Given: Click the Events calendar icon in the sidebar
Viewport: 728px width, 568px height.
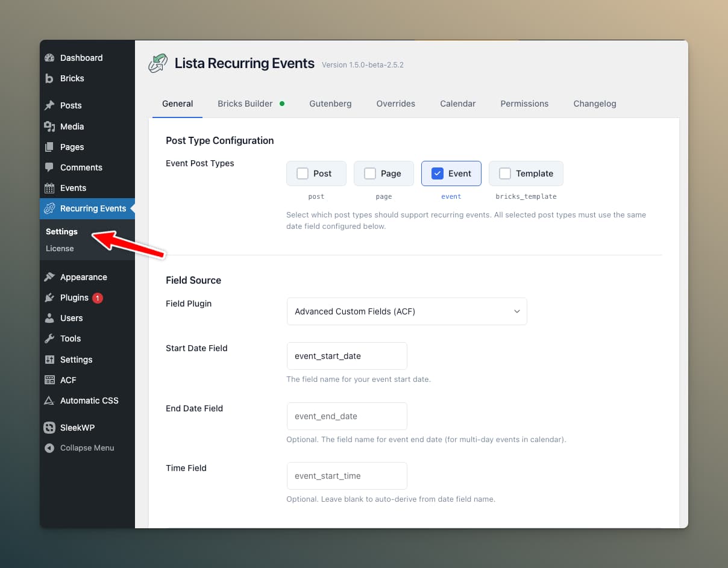Looking at the screenshot, I should click(x=50, y=188).
